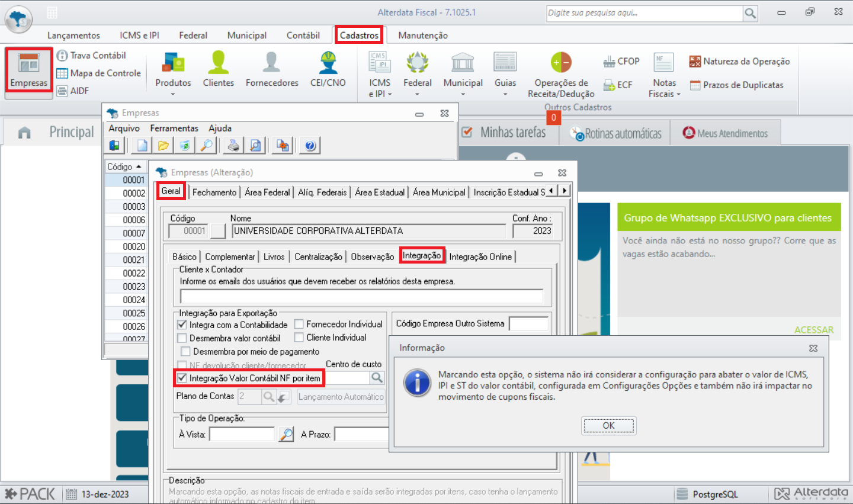Click the open-folder icon in Empresas toolbar
Viewport: 853px width, 504px height.
click(163, 145)
